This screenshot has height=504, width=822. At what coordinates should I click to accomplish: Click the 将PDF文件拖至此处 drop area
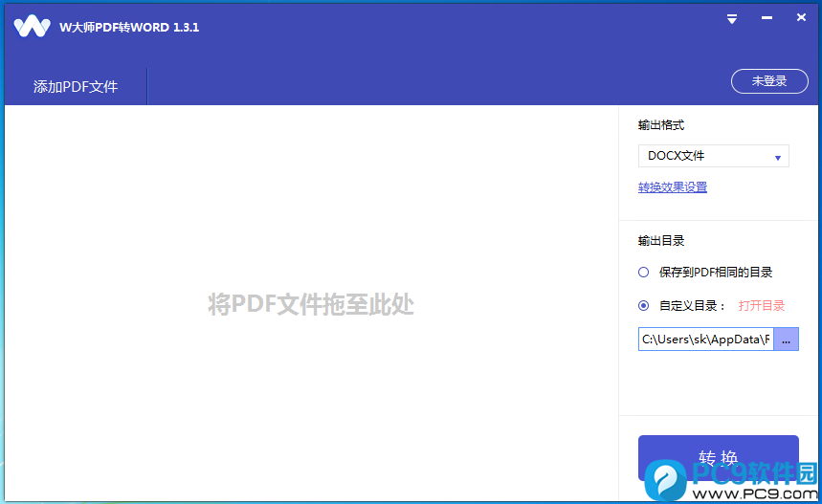coord(311,304)
